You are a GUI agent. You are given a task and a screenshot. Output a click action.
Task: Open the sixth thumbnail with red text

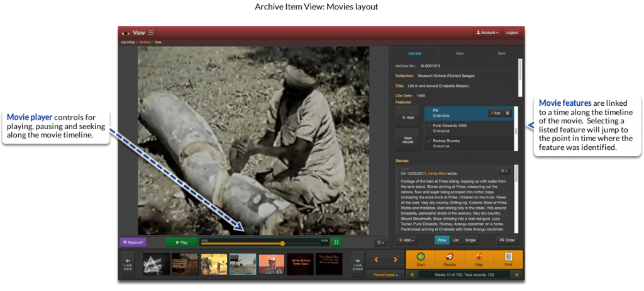pos(300,265)
